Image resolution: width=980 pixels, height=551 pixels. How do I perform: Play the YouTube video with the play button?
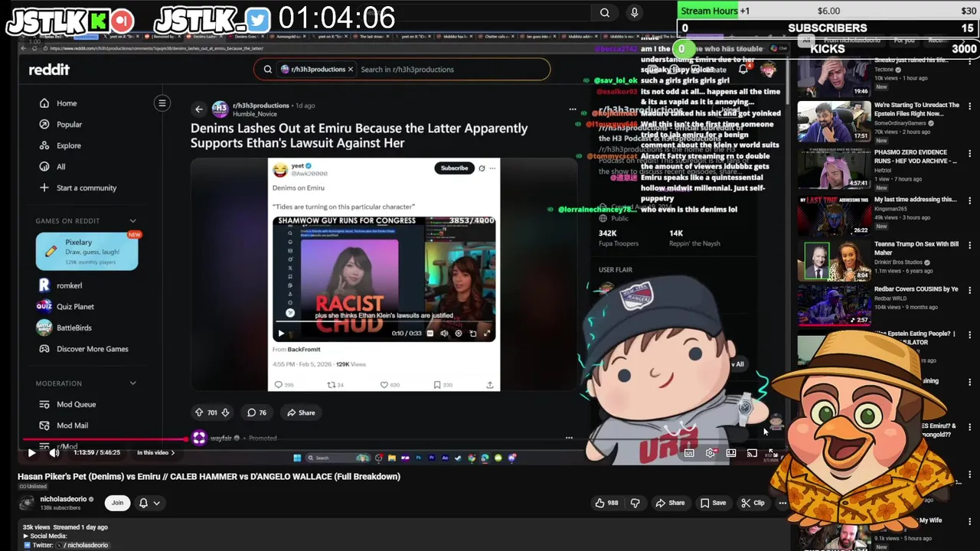point(31,452)
